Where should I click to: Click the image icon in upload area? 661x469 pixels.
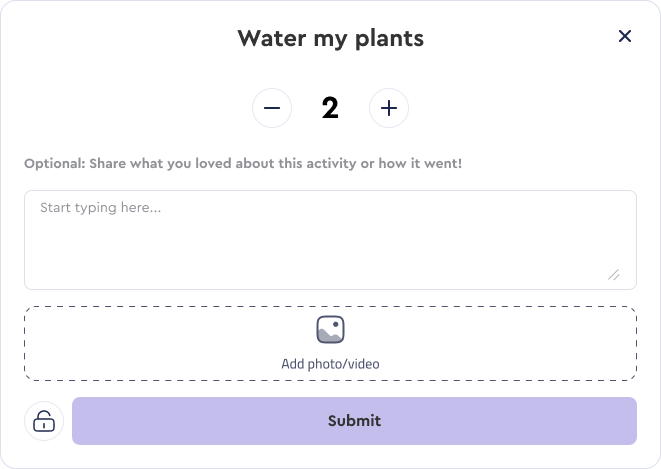tap(330, 329)
